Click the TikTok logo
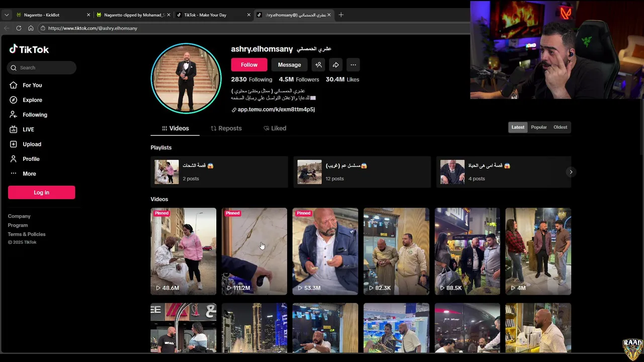Screen dimensions: 644x362 click(29, 49)
